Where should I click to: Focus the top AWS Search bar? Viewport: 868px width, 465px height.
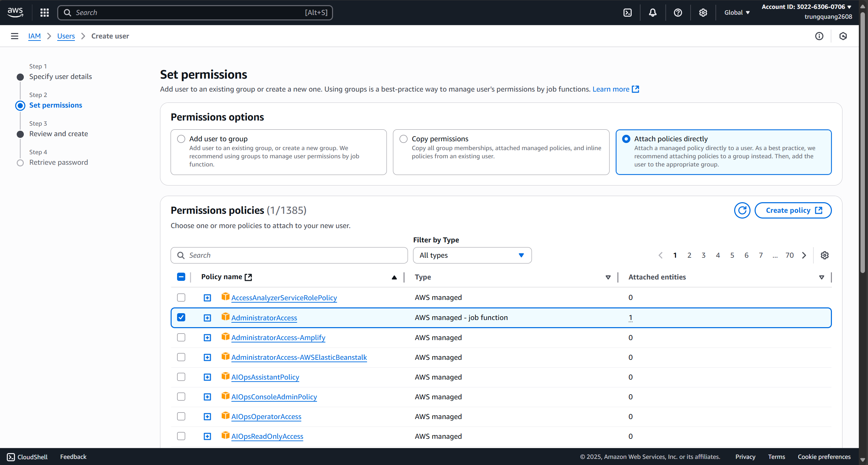(195, 13)
